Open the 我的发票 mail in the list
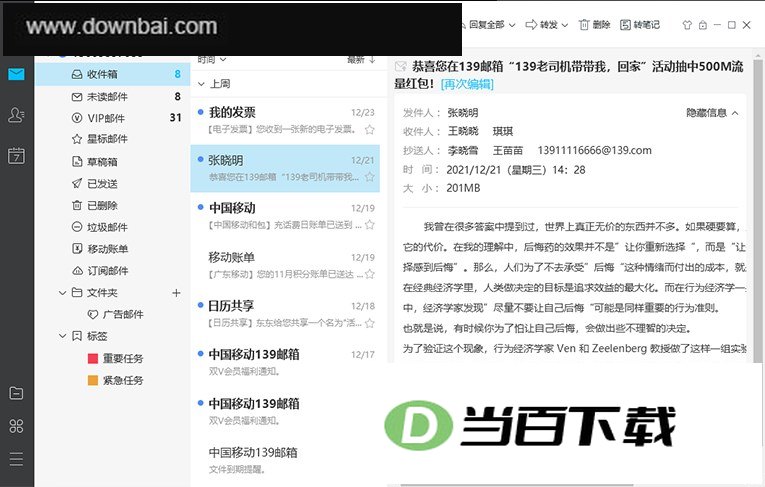This screenshot has width=765, height=487. pos(285,120)
